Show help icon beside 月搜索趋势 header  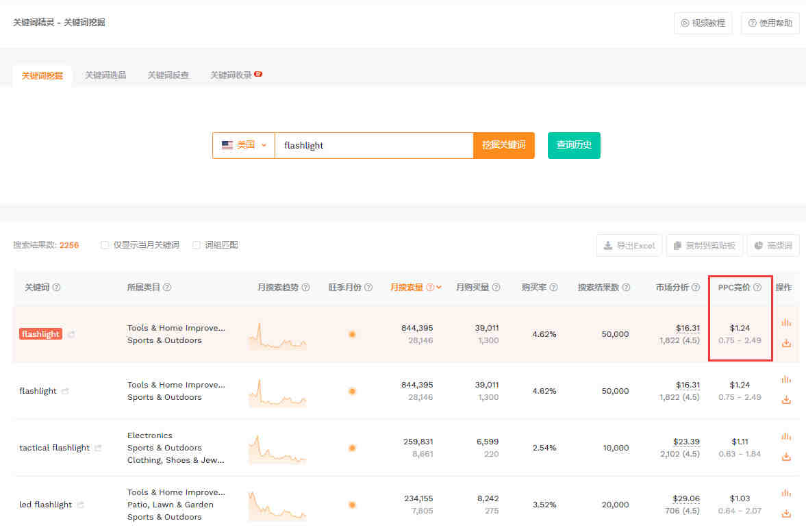coord(306,288)
